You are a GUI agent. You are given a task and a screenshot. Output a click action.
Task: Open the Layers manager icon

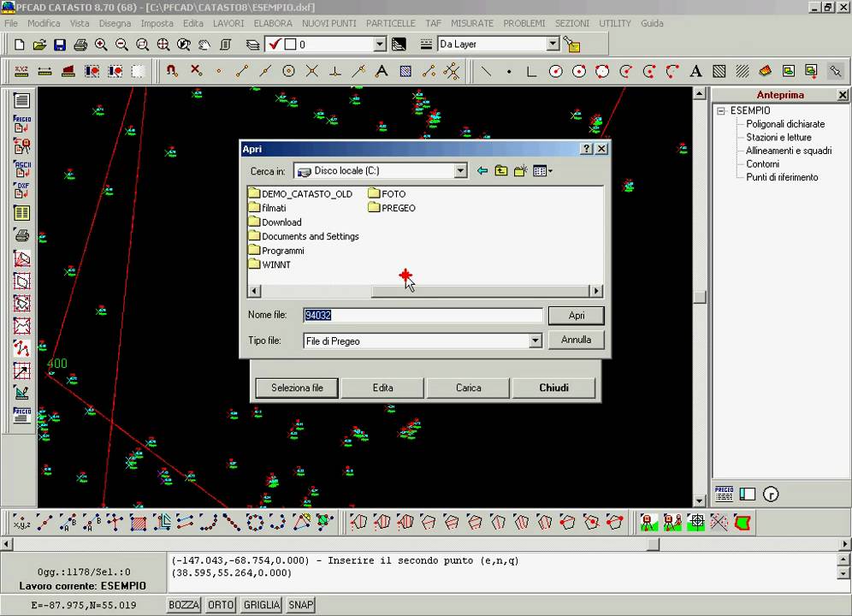(252, 44)
